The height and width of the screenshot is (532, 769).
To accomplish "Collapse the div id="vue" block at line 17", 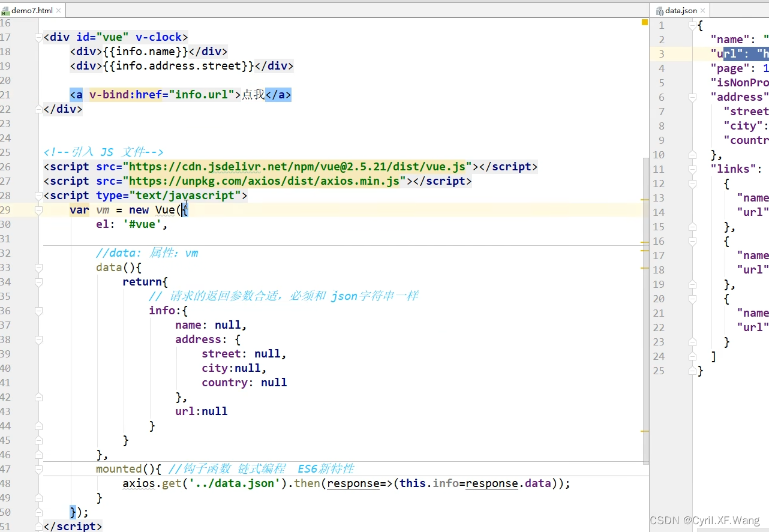I will point(38,37).
